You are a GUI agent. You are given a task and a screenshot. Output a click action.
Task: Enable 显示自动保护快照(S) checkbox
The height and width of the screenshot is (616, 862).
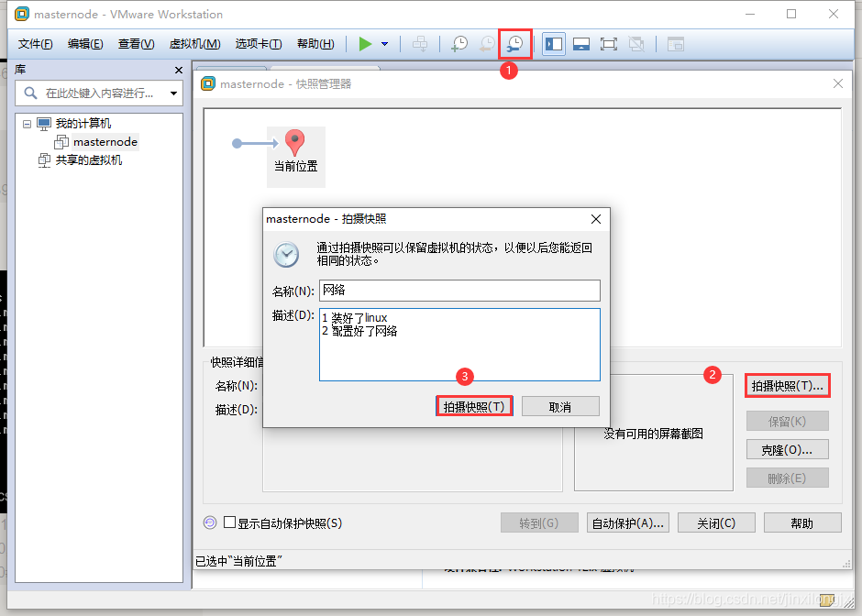pyautogui.click(x=230, y=522)
